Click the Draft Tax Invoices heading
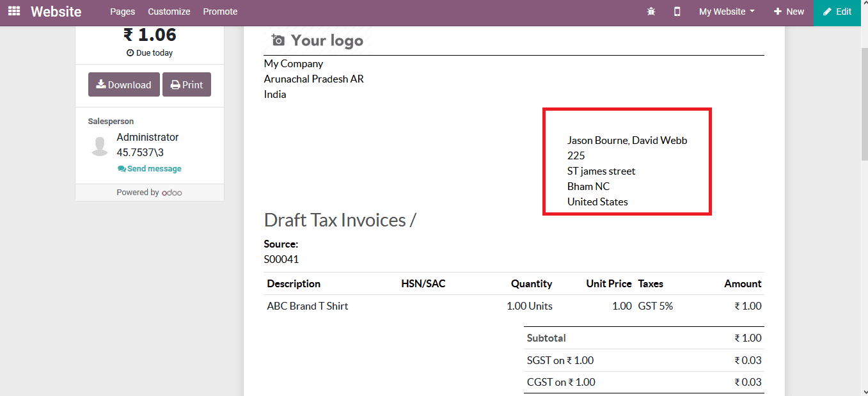This screenshot has width=868, height=396. (x=340, y=220)
